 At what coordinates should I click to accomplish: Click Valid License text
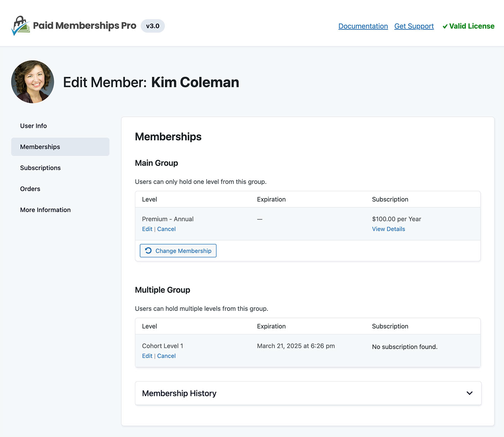pos(472,26)
